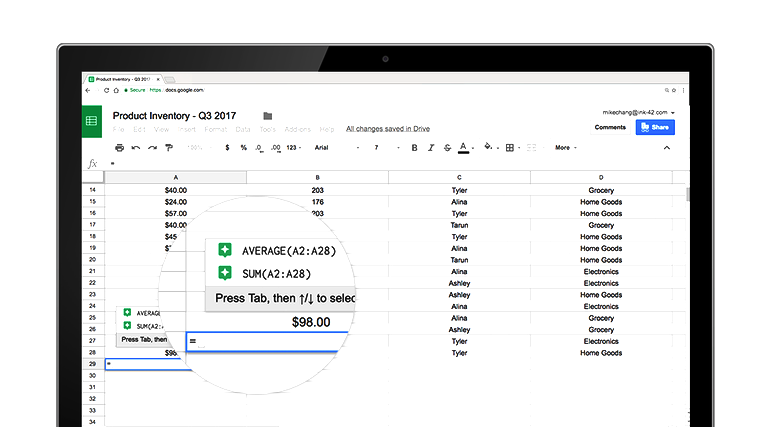
Task: Open the Borders tool
Action: (510, 147)
